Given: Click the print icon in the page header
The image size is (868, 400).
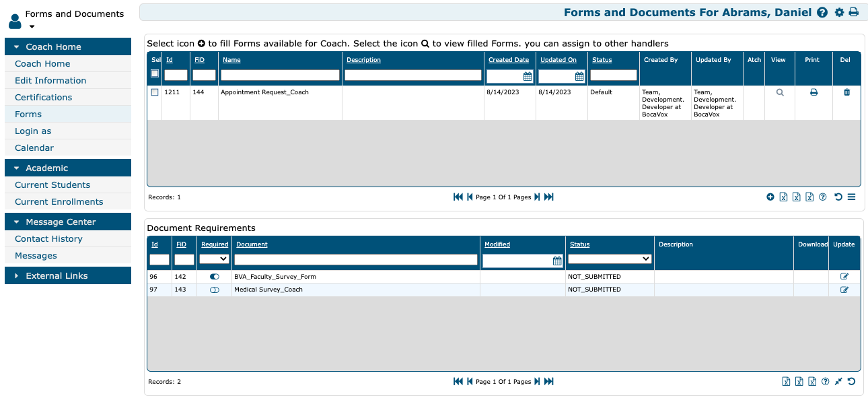Looking at the screenshot, I should [854, 12].
